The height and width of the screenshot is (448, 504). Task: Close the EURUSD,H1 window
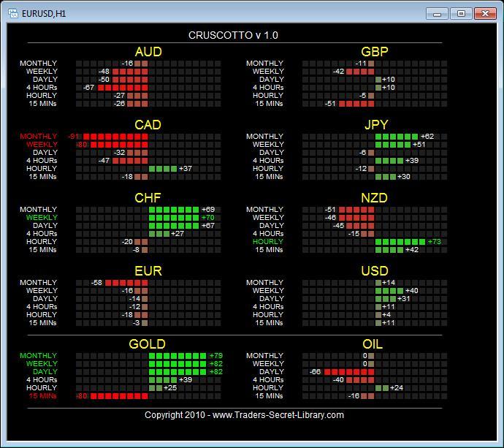click(x=485, y=14)
